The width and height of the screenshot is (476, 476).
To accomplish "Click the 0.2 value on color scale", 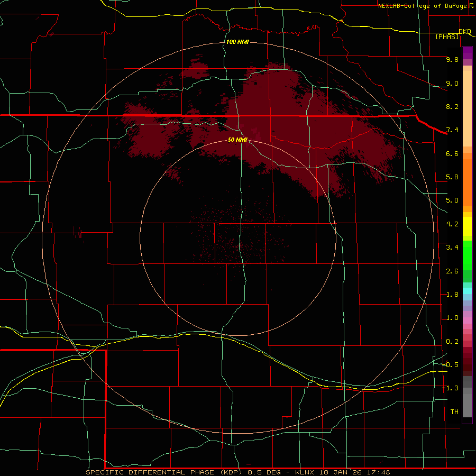I will (452, 342).
